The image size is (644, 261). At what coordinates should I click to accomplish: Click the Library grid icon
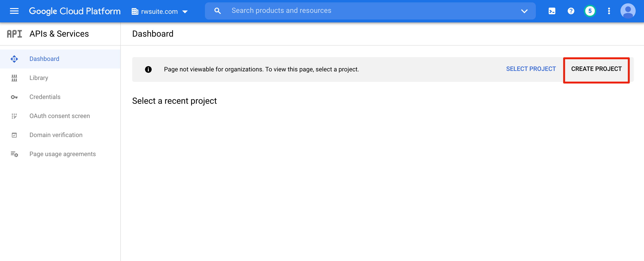[14, 78]
